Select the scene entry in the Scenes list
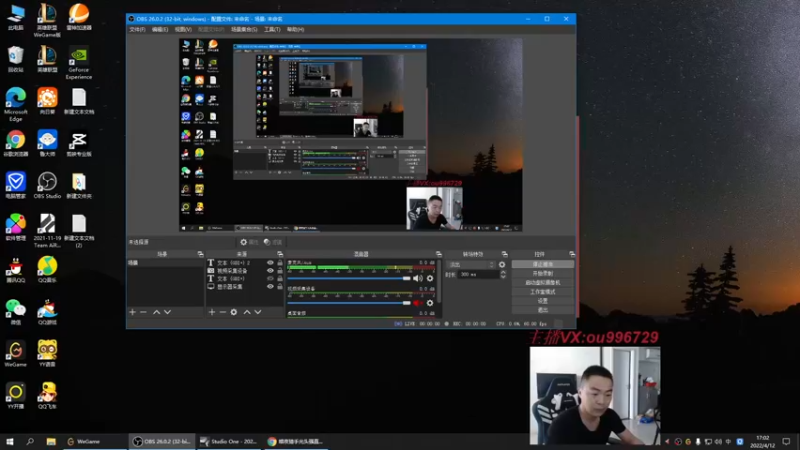Viewport: 800px width, 450px height. [x=165, y=263]
